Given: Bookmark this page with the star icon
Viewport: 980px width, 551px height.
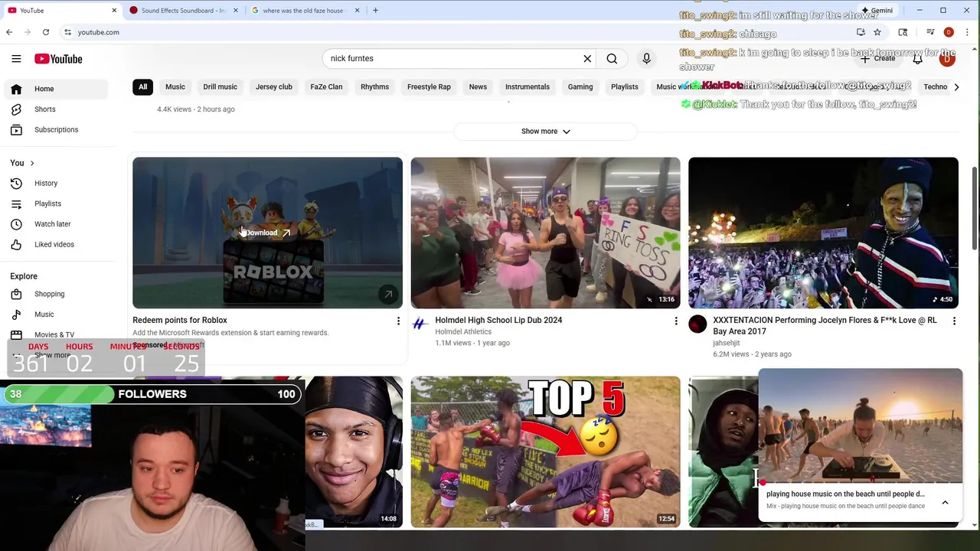Looking at the screenshot, I should [877, 32].
